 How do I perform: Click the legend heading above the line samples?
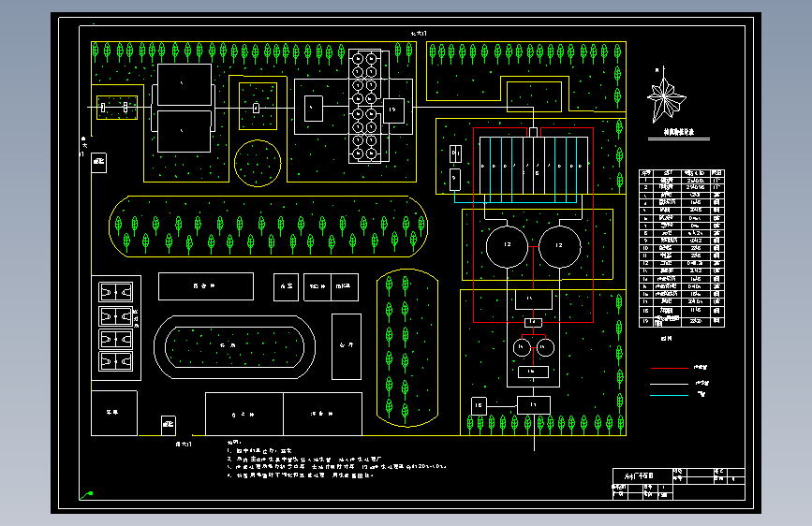667,339
